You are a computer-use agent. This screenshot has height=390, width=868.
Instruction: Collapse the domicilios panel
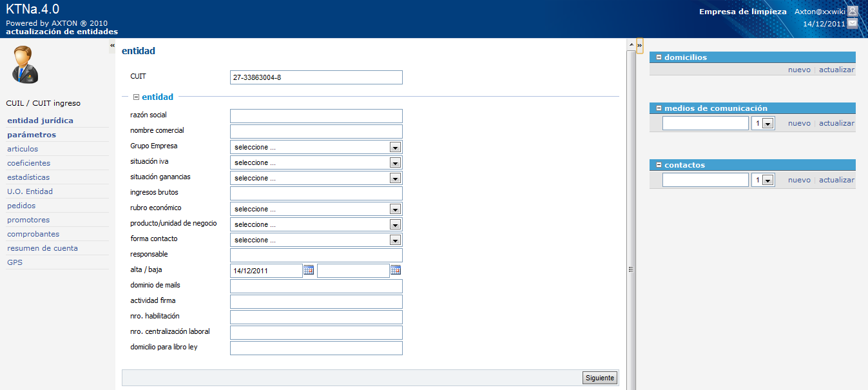click(x=659, y=57)
